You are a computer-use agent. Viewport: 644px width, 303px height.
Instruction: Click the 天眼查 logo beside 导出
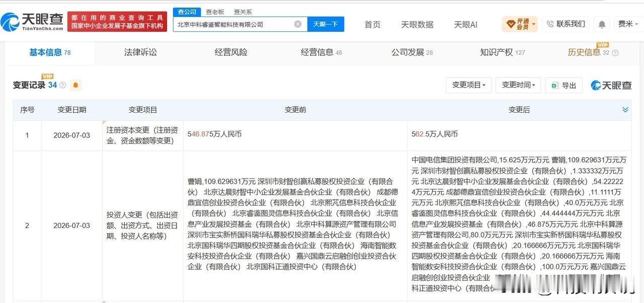[x=611, y=85]
